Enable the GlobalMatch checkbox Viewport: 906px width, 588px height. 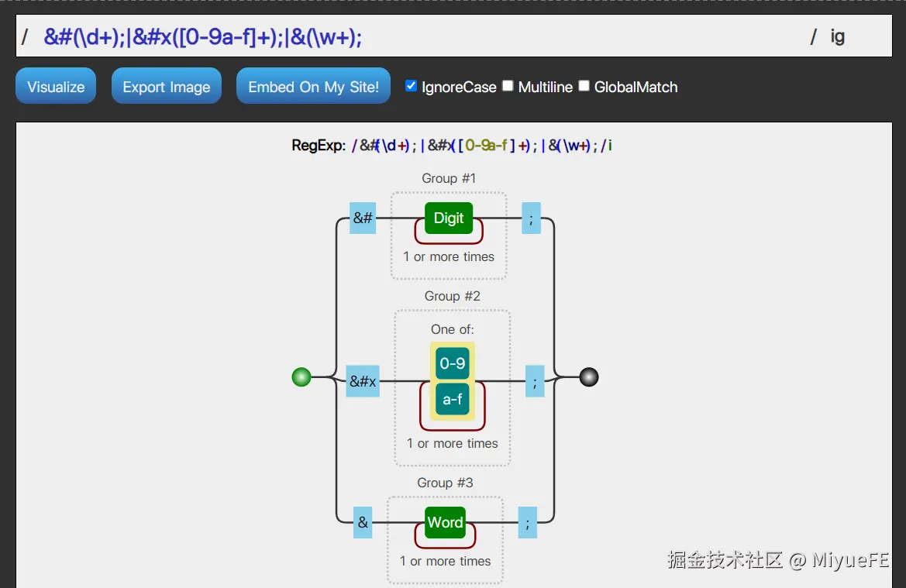point(584,86)
